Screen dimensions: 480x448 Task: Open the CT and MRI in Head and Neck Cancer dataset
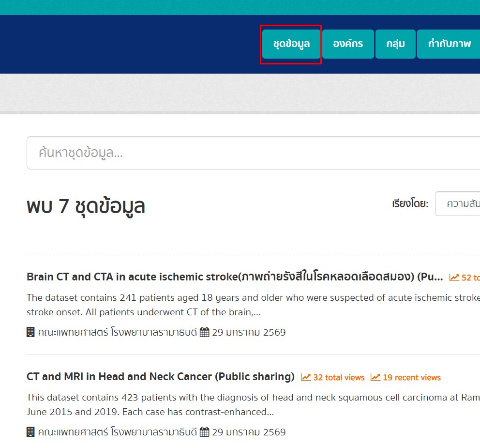click(x=160, y=377)
